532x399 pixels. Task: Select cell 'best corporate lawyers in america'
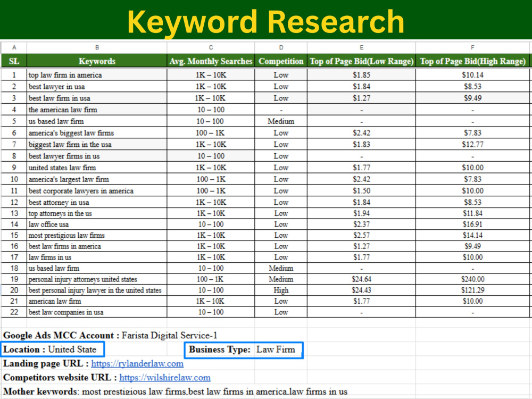click(97, 190)
